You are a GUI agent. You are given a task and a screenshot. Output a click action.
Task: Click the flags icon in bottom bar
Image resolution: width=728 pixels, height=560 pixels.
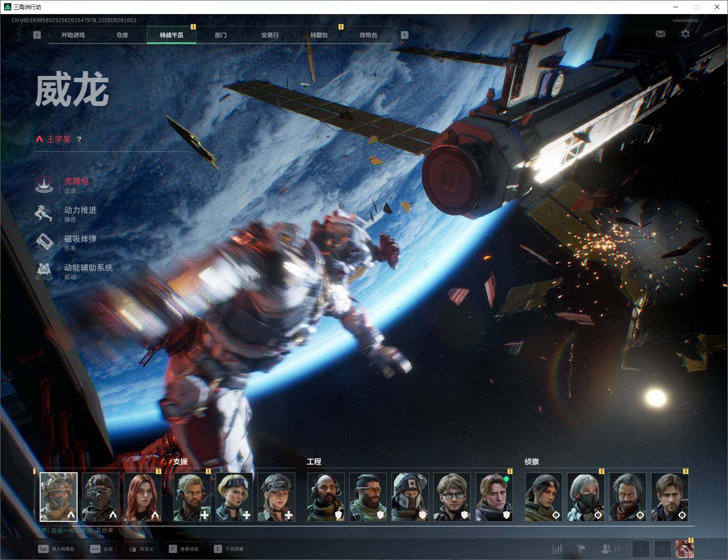581,549
